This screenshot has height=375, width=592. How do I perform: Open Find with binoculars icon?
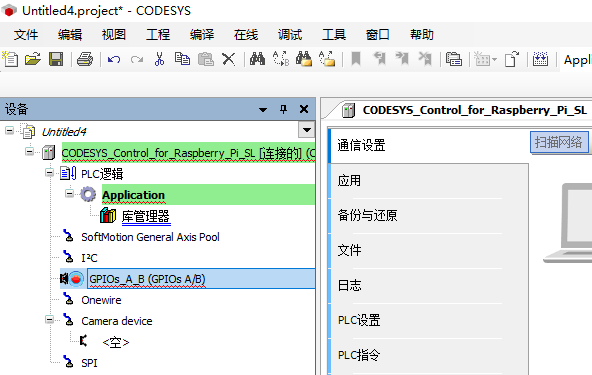[x=257, y=59]
